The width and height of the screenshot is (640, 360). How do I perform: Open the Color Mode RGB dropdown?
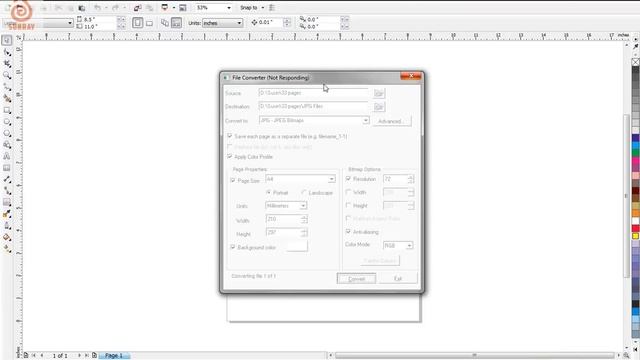coord(409,245)
